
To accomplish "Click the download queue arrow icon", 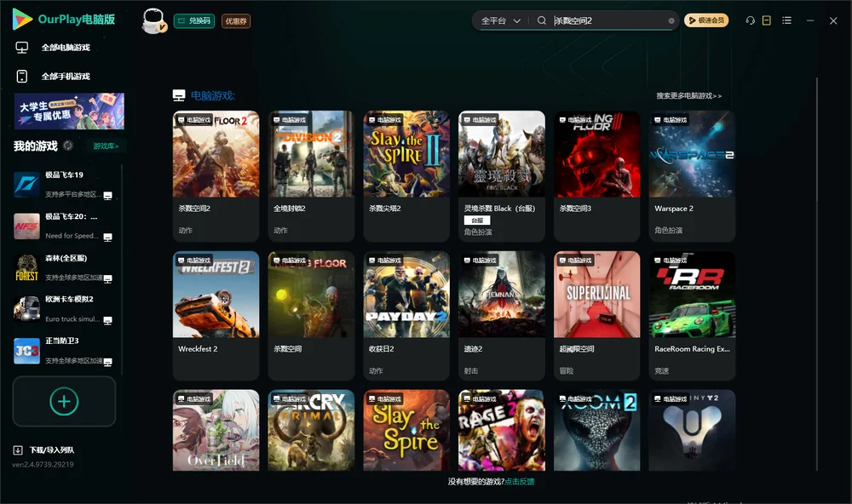I will (18, 450).
